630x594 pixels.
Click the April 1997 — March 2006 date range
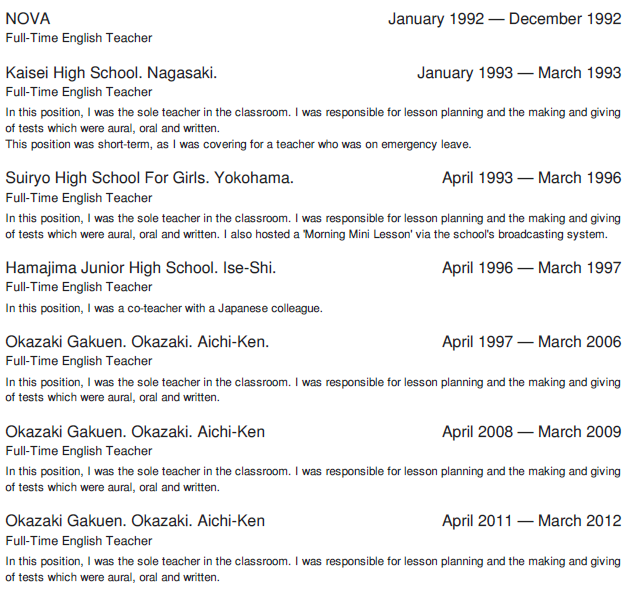[x=531, y=342]
